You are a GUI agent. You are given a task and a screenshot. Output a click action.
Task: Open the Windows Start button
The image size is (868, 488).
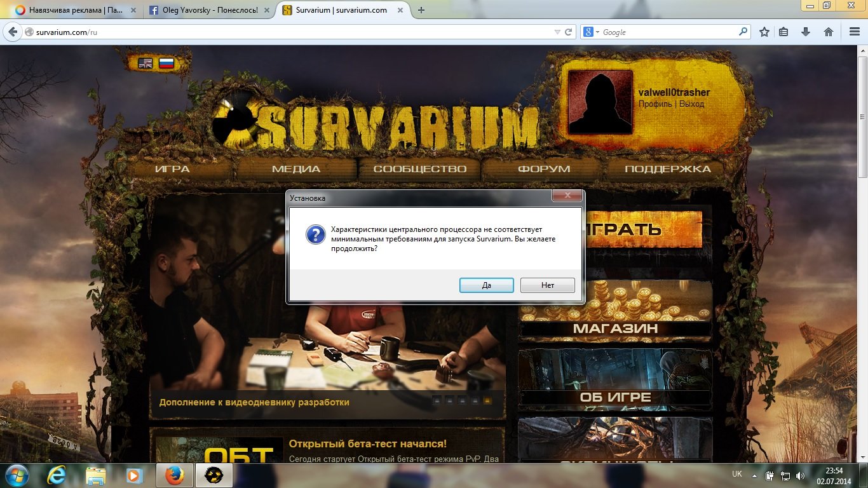(x=16, y=475)
